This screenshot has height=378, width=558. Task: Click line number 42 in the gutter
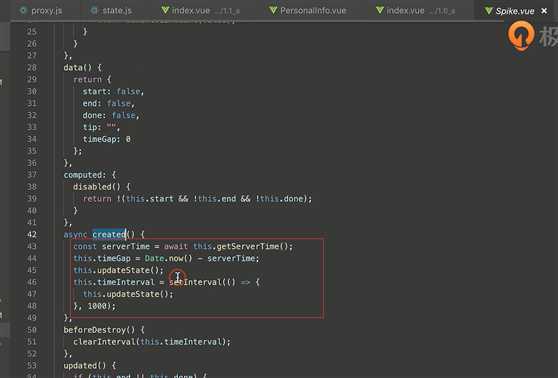[x=32, y=234]
